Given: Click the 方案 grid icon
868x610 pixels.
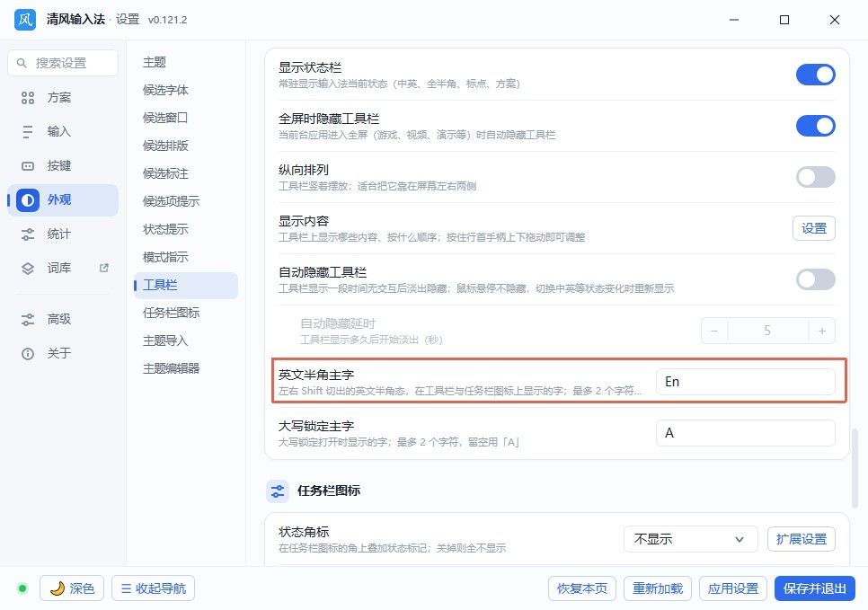Looking at the screenshot, I should [x=28, y=98].
